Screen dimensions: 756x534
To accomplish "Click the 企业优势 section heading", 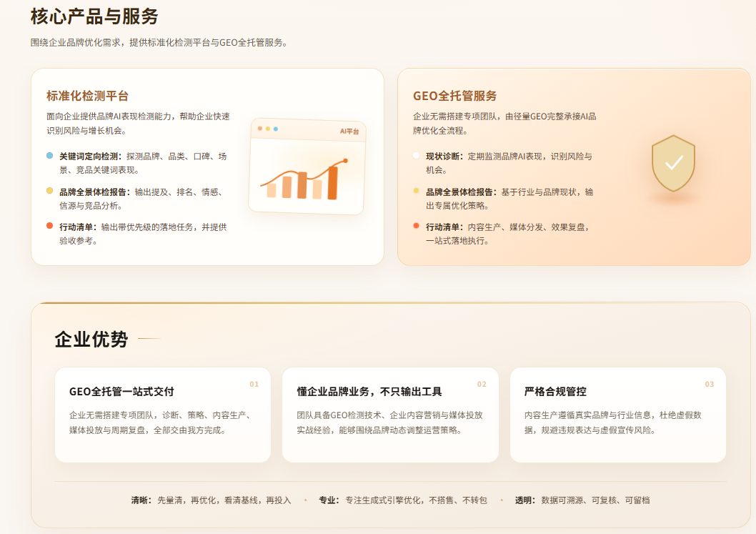I will click(91, 339).
